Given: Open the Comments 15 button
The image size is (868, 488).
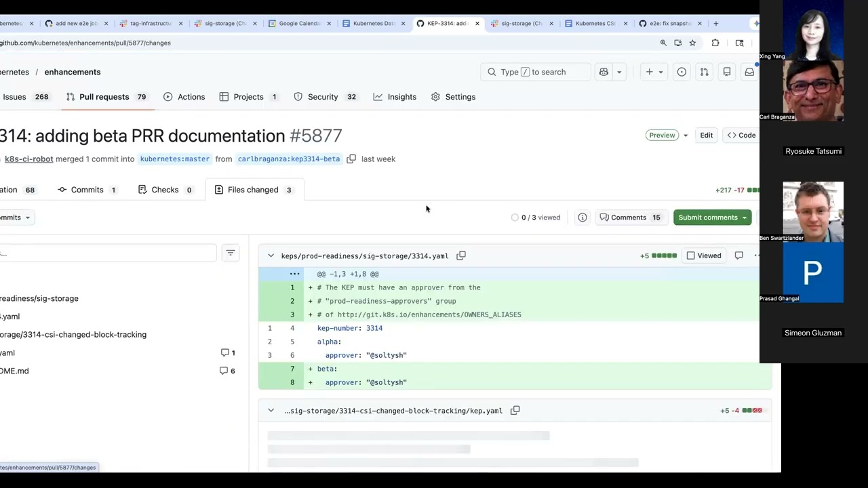Looking at the screenshot, I should (630, 218).
